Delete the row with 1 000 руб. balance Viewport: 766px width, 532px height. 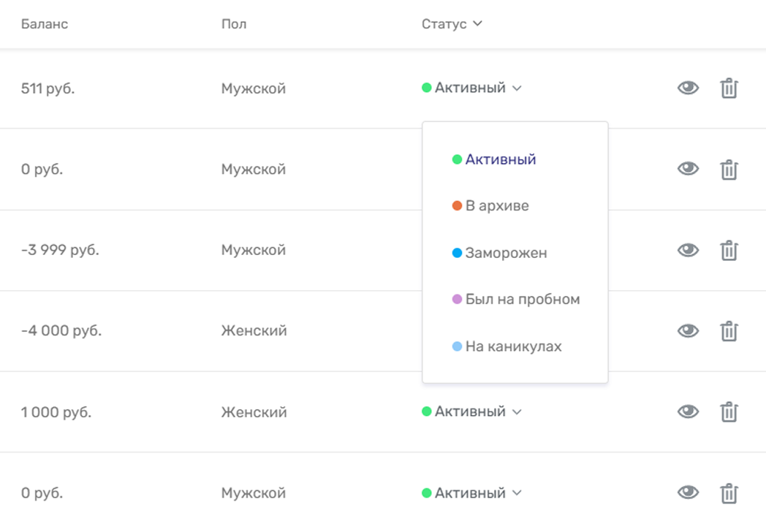[x=729, y=411]
